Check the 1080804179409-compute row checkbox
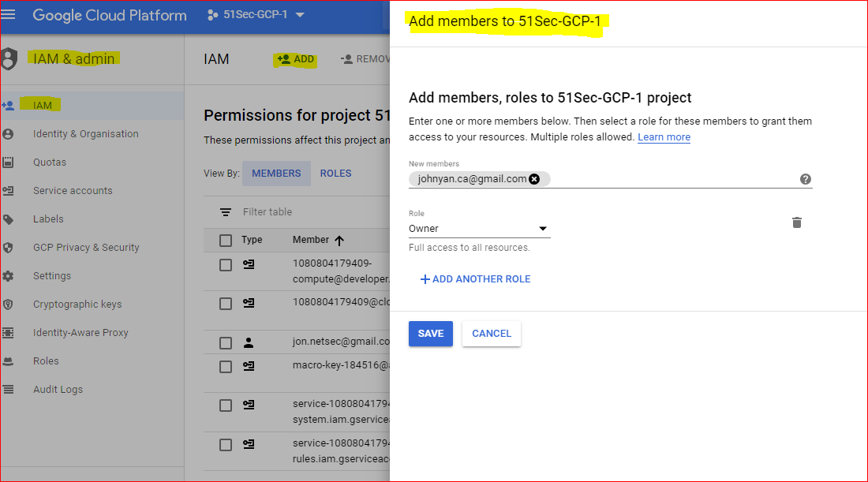The image size is (868, 482). pos(226,265)
